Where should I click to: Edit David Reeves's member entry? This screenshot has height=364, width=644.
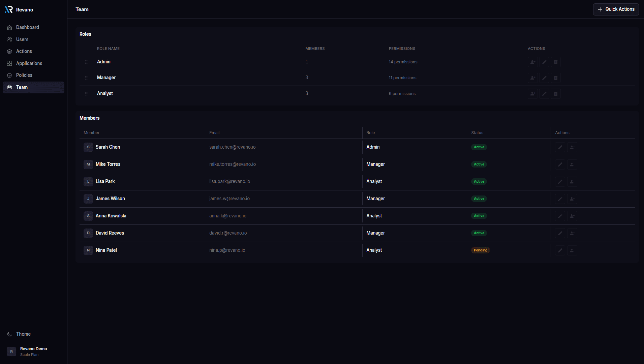tap(560, 233)
